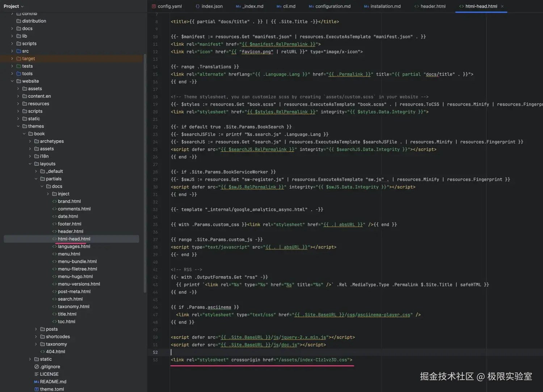The image size is (543, 392).
Task: Click the favicon.png reference on line 12
Action: click(257, 52)
